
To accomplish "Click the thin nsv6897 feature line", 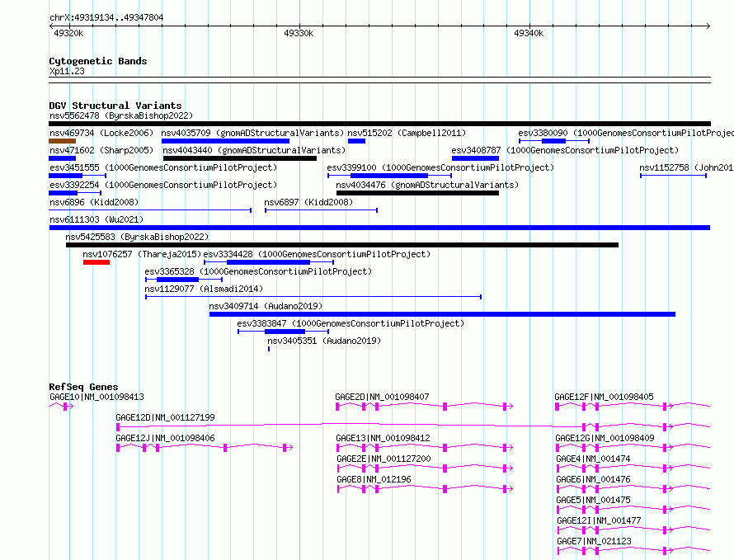I will (321, 210).
